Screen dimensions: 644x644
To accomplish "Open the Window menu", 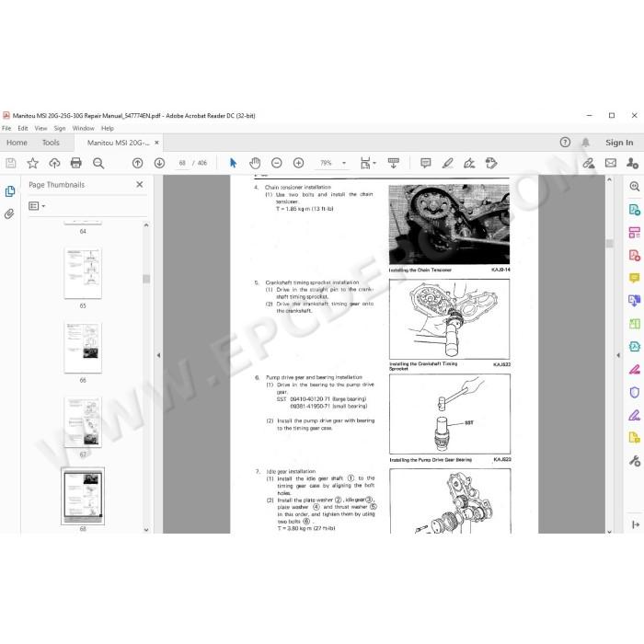I will pyautogui.click(x=84, y=128).
